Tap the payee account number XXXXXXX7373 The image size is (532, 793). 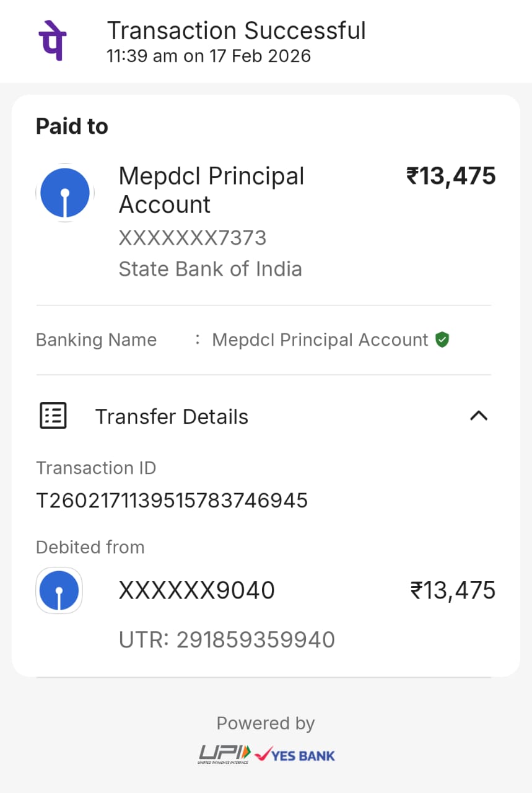(193, 238)
